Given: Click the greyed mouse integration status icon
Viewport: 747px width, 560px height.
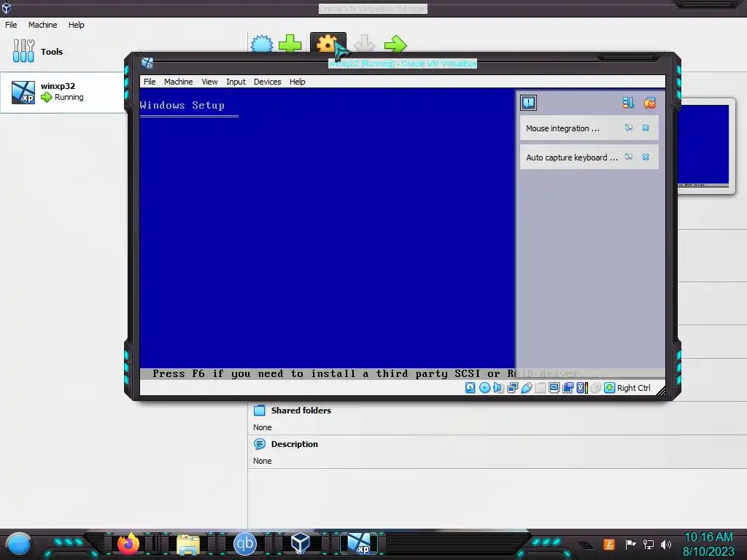Looking at the screenshot, I should (x=595, y=388).
